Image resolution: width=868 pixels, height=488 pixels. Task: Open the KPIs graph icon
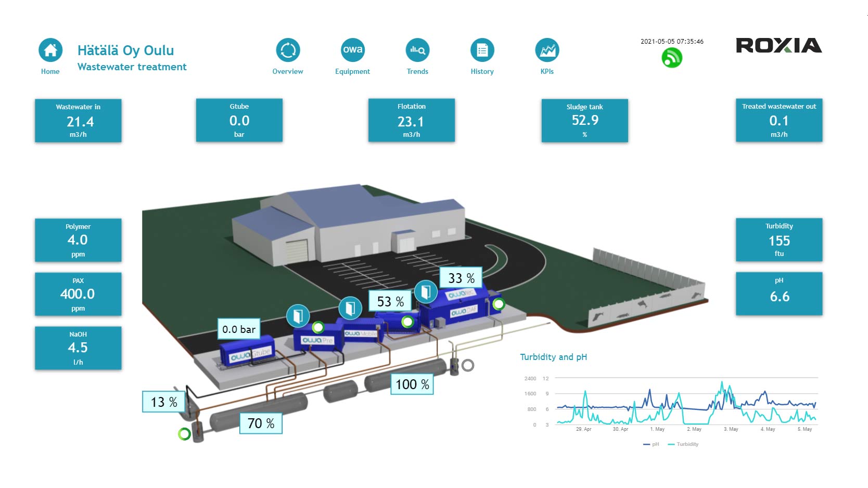(x=547, y=50)
